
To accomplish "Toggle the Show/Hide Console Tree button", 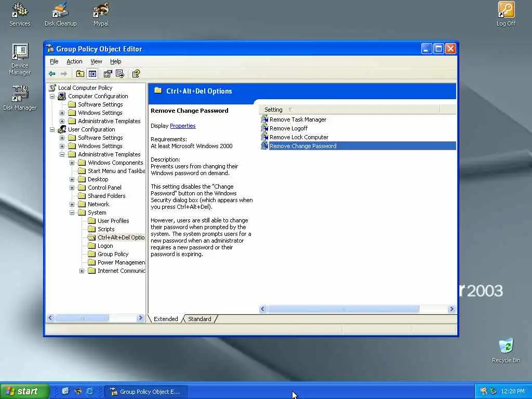I will tap(92, 74).
